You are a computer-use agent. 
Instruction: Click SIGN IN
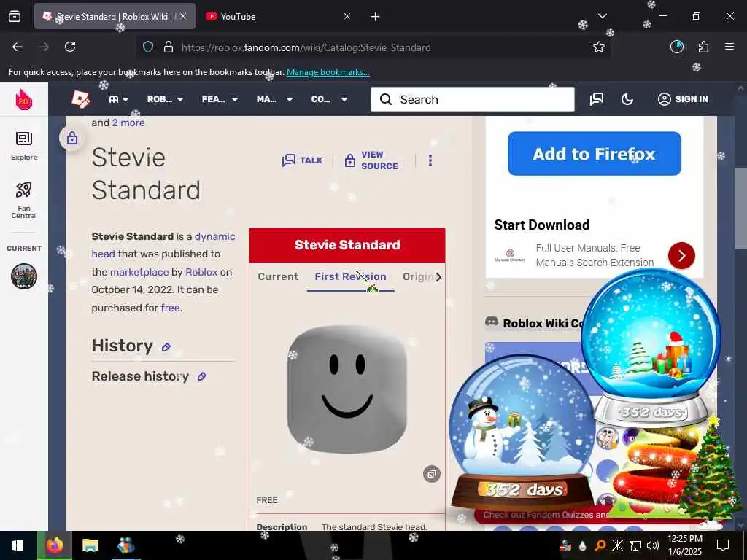coord(683,99)
